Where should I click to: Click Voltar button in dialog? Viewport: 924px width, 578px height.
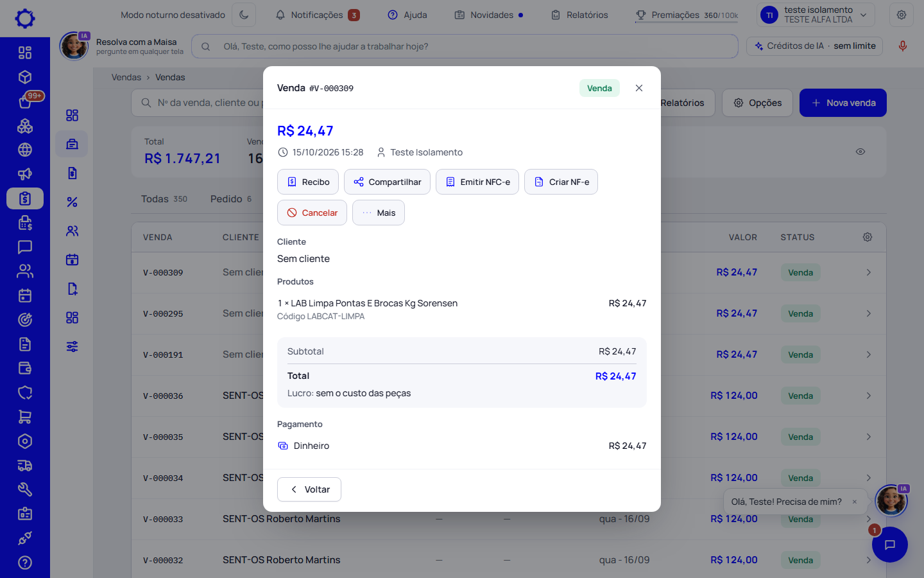[x=309, y=489]
